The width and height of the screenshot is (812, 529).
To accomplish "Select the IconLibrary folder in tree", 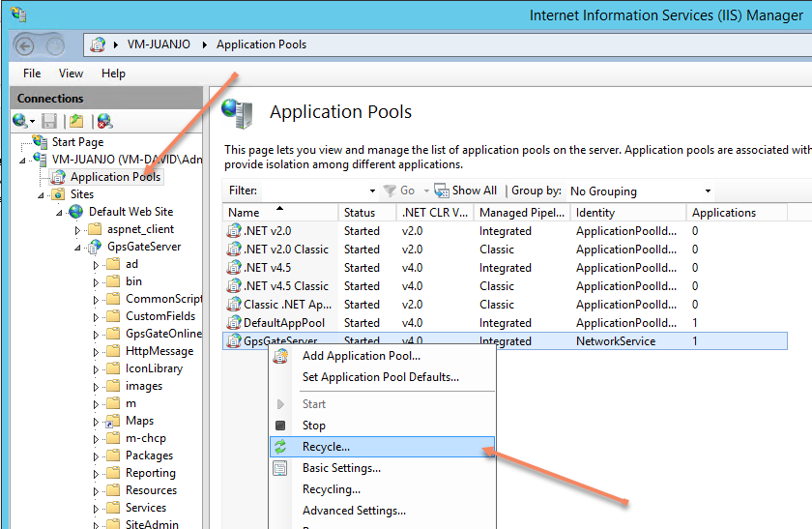I will pos(155,368).
